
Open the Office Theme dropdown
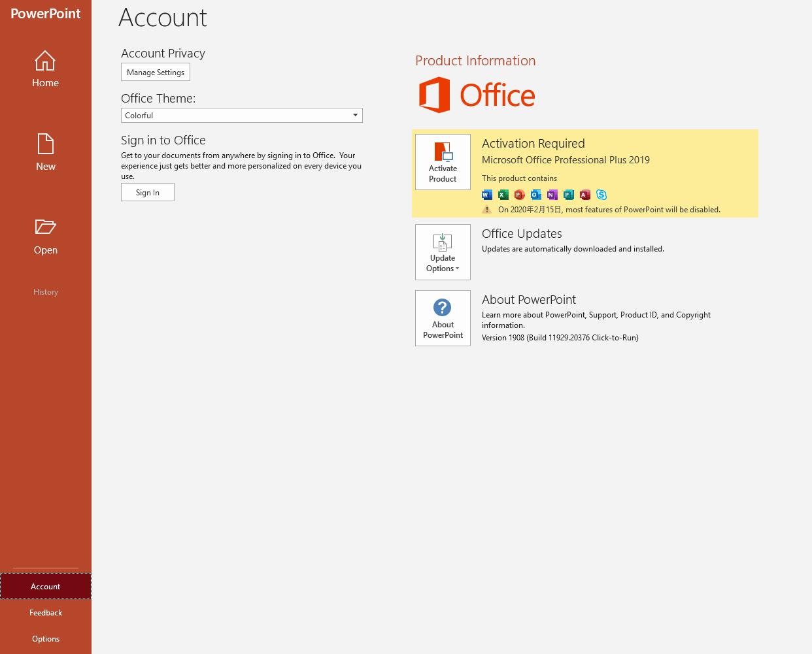(242, 116)
